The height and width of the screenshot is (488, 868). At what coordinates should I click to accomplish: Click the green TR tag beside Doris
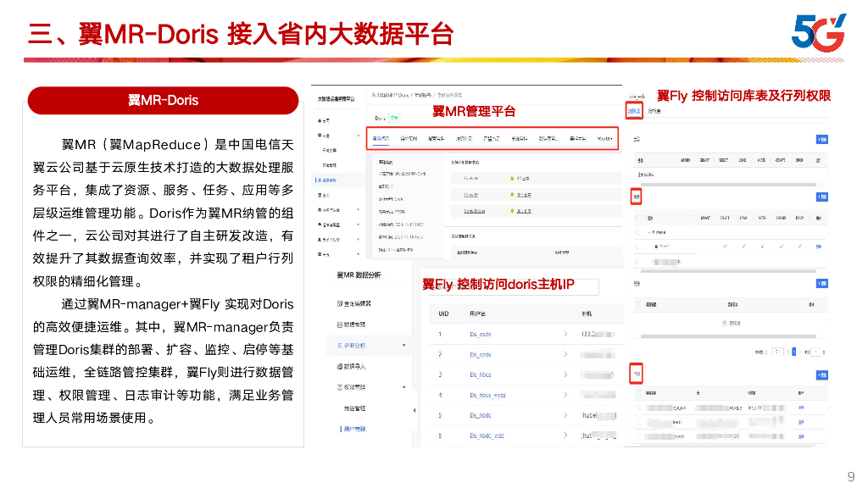pos(393,118)
